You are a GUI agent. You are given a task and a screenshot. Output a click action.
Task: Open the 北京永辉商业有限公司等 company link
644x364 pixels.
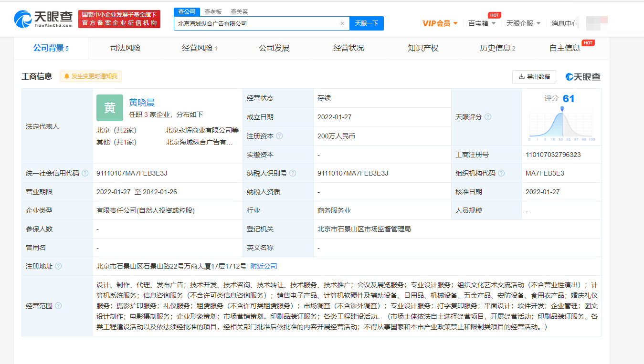pyautogui.click(x=202, y=130)
